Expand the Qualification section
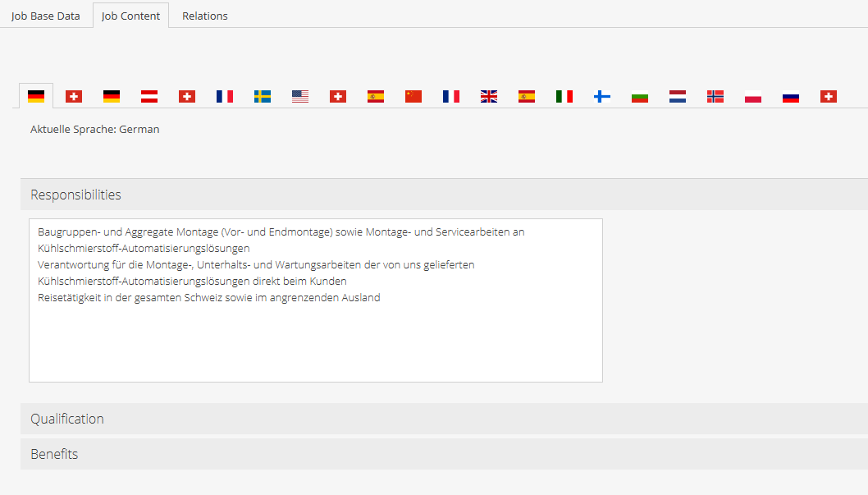Image resolution: width=868 pixels, height=495 pixels. pos(67,419)
